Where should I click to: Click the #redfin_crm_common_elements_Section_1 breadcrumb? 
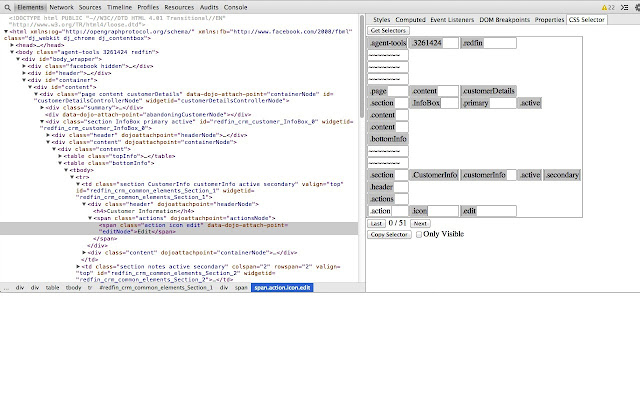156,288
